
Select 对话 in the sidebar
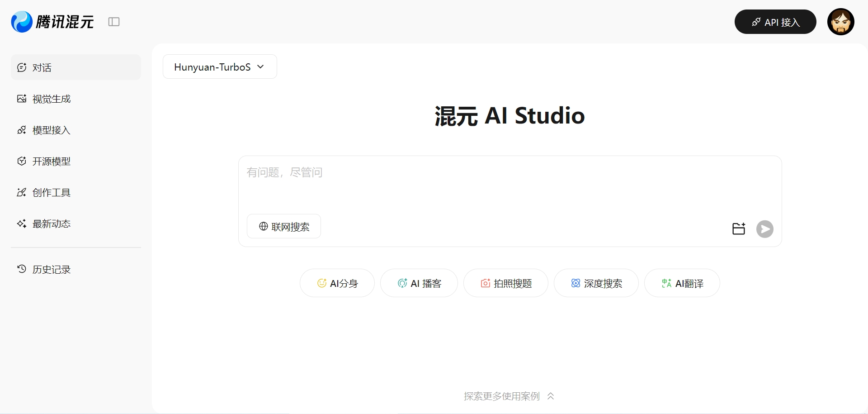click(76, 67)
